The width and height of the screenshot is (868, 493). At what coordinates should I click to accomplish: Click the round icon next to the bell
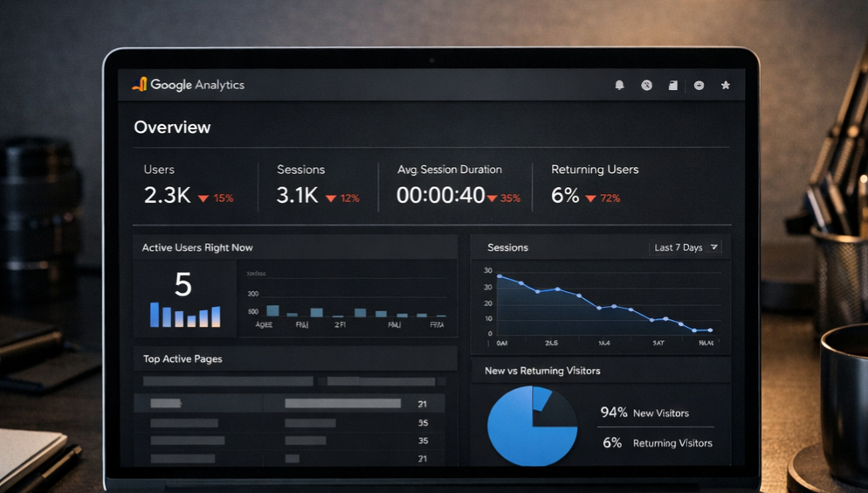[646, 86]
